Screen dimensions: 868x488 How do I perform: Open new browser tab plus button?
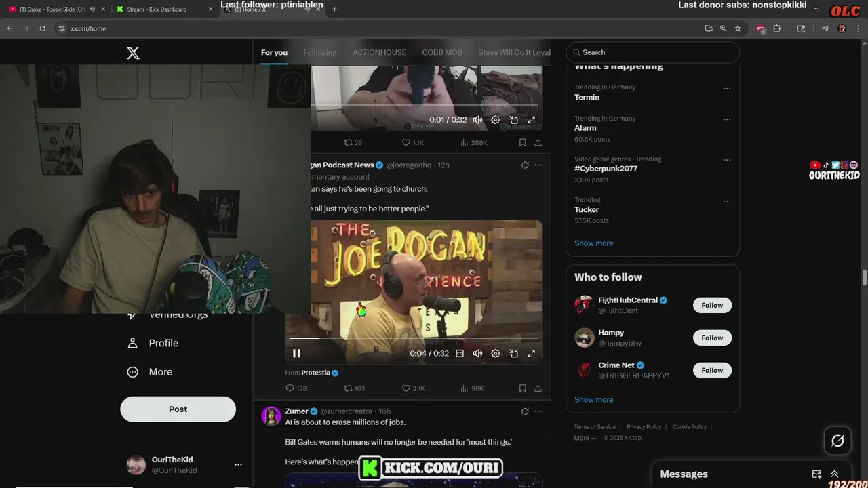(x=334, y=9)
